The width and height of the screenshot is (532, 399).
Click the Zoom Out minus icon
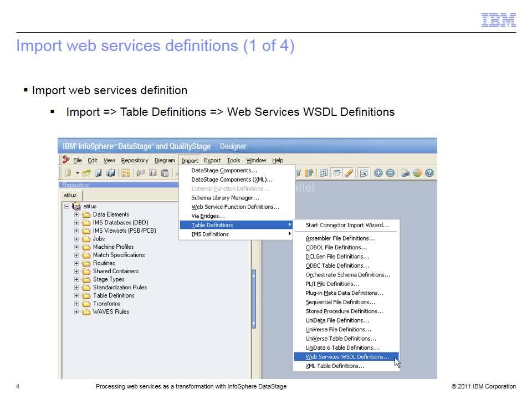click(391, 173)
